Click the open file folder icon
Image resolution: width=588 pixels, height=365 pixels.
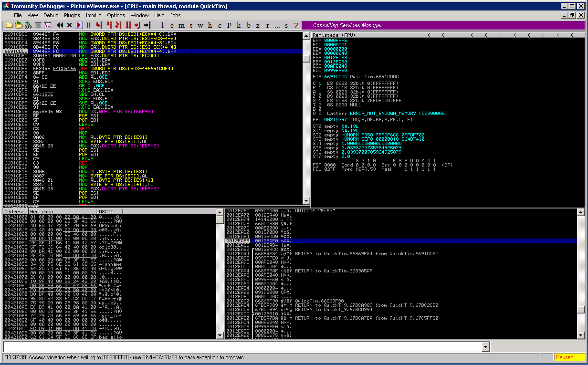pos(9,25)
